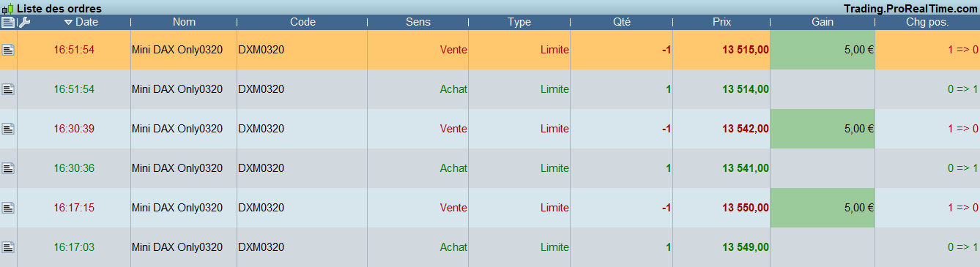The image size is (980, 267).
Task: Click the wrench settings icon in header
Action: click(24, 22)
